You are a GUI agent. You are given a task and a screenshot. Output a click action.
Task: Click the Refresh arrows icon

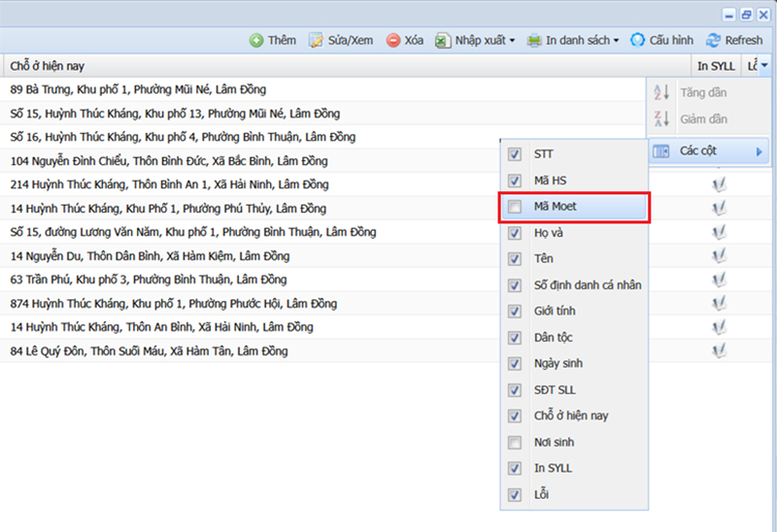[x=713, y=41]
